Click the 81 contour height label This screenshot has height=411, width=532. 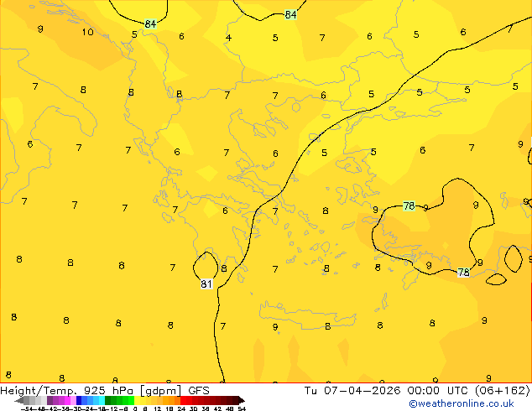(x=206, y=284)
